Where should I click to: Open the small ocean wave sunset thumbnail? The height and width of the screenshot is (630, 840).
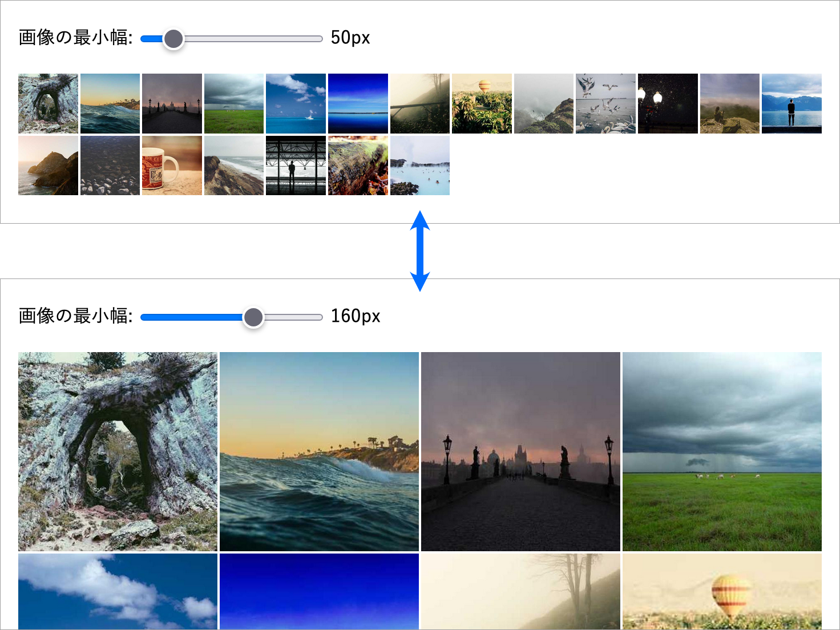[x=110, y=103]
